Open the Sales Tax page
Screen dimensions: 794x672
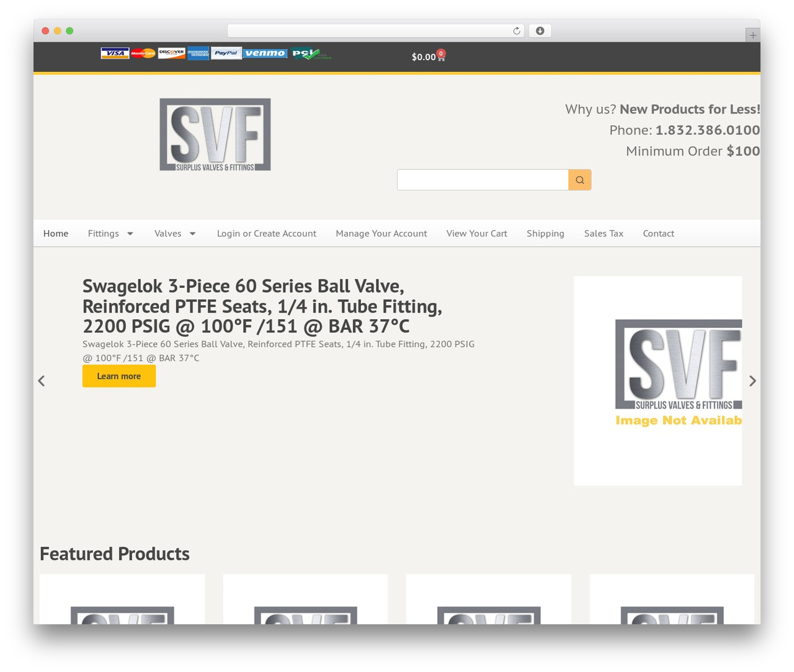604,234
